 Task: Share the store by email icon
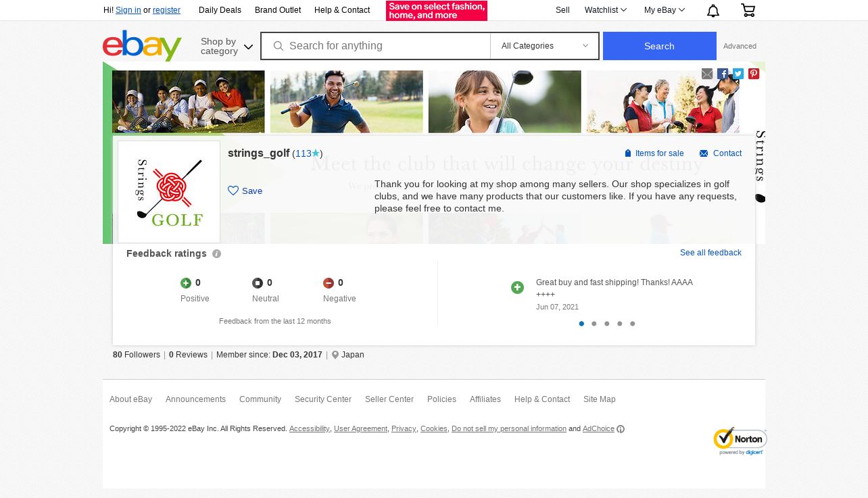coord(707,74)
